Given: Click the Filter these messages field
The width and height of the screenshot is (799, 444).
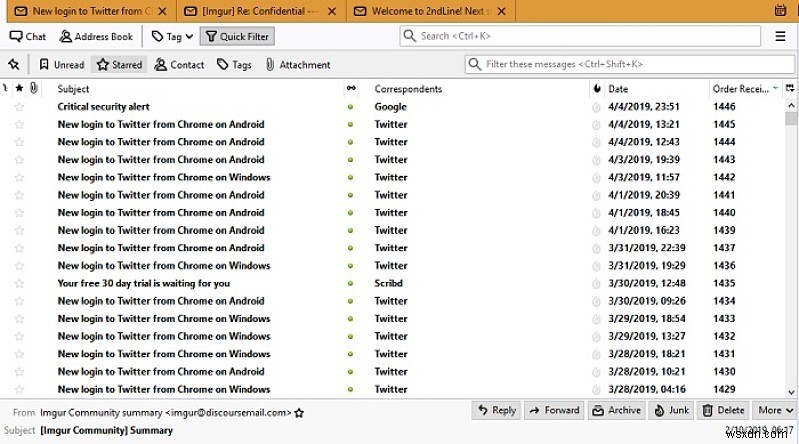Looking at the screenshot, I should pyautogui.click(x=629, y=64).
